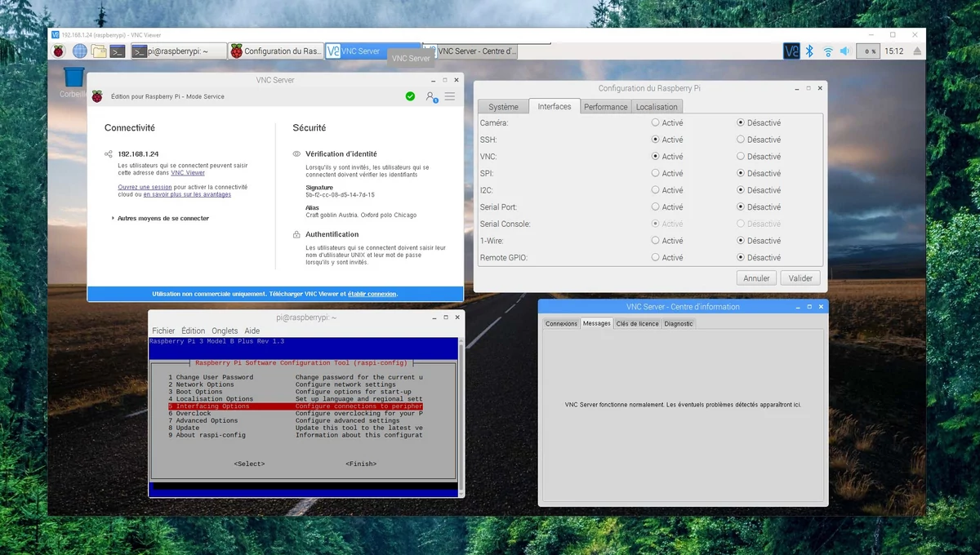This screenshot has height=555, width=980.
Task: Click the share icon beside 192.168.1.24
Action: [109, 153]
